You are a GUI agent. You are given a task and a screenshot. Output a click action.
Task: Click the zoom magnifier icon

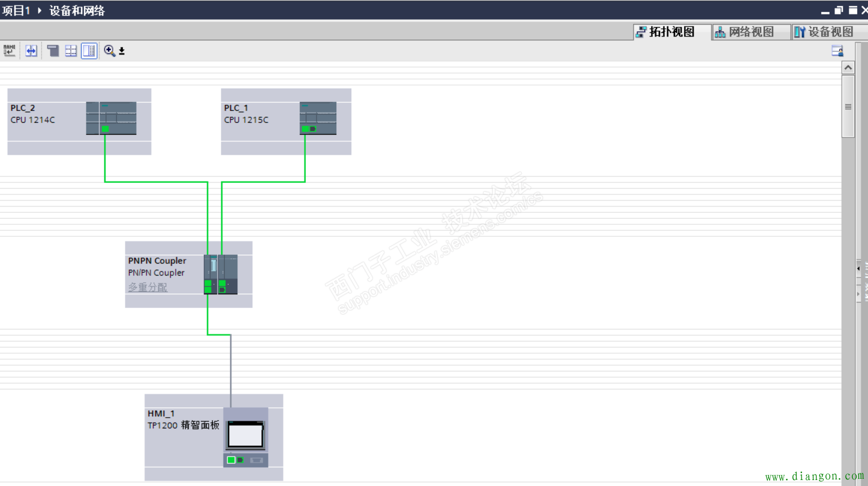pos(109,51)
